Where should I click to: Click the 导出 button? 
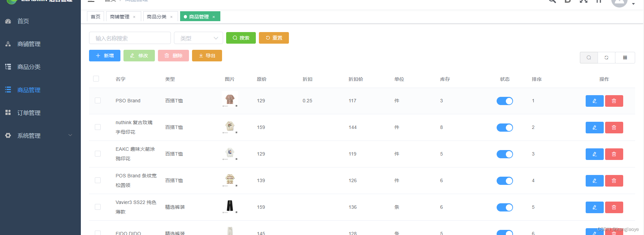(207, 56)
